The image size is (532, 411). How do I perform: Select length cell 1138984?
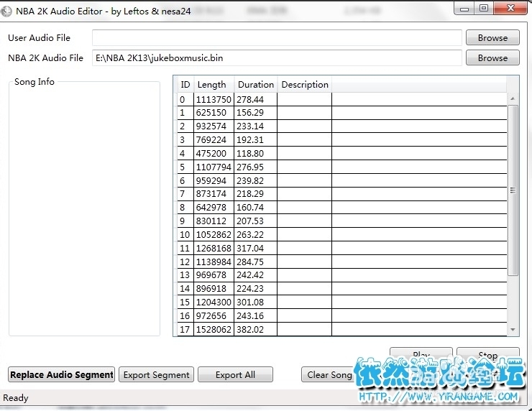click(214, 262)
